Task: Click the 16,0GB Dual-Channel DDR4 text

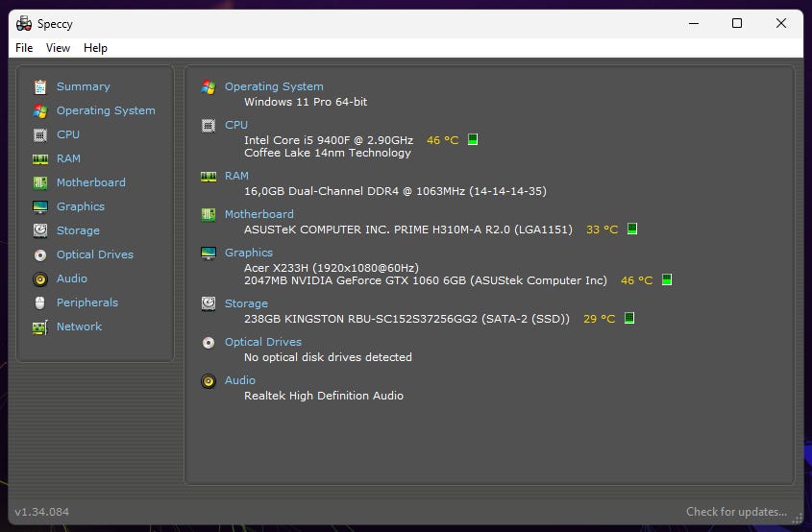Action: click(x=395, y=191)
